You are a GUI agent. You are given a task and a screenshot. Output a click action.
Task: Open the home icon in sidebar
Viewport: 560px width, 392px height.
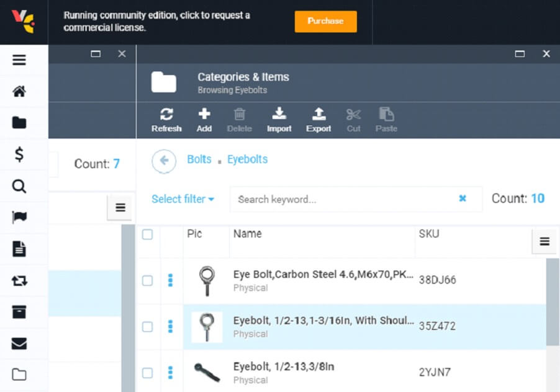[19, 92]
